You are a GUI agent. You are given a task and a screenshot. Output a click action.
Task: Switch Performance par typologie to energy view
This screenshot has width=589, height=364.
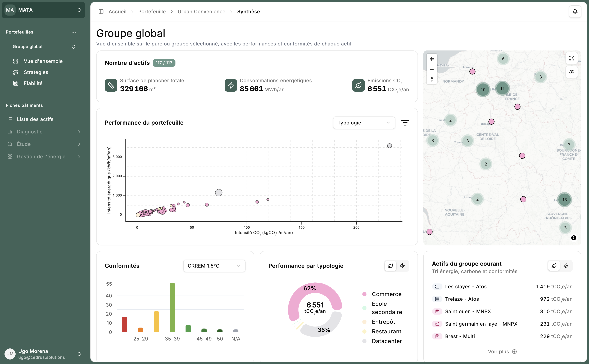tap(402, 266)
